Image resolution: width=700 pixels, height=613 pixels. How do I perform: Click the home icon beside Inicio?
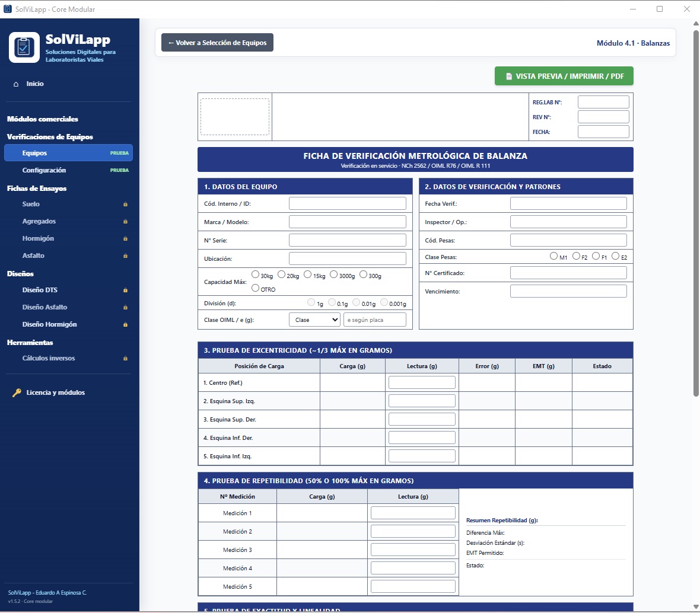16,84
